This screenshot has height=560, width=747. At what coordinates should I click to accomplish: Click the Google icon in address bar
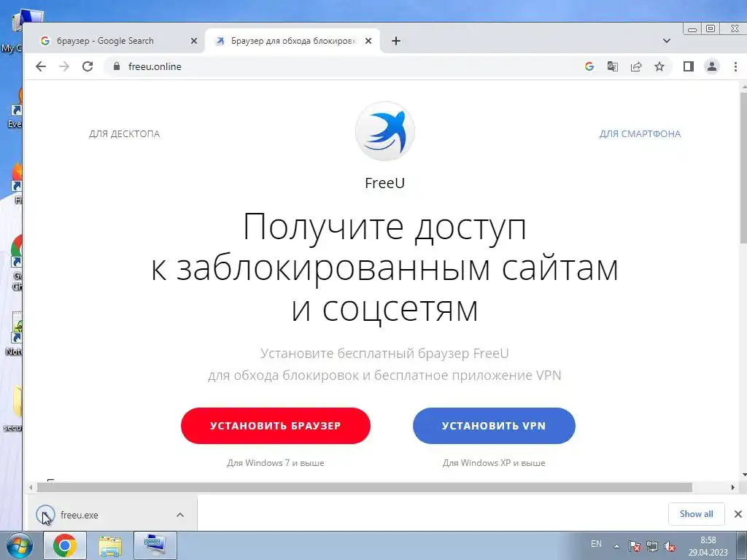click(x=589, y=66)
